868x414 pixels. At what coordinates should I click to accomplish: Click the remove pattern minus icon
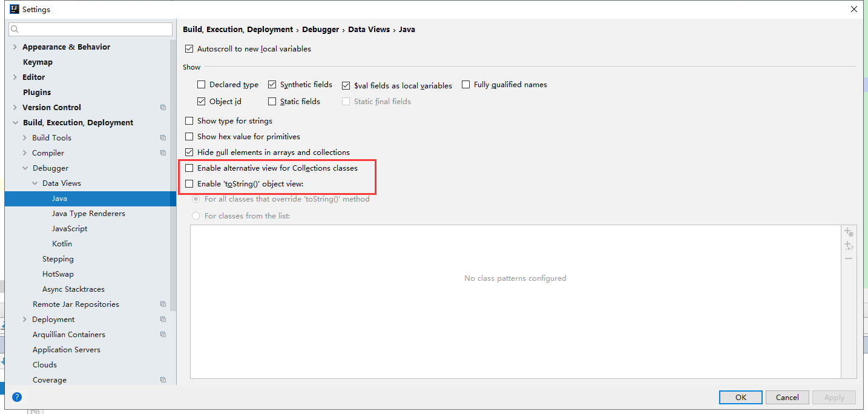click(x=849, y=258)
